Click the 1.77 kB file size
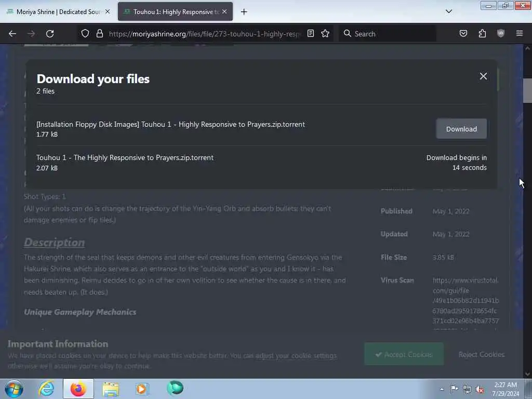This screenshot has height=399, width=532. pos(47,135)
